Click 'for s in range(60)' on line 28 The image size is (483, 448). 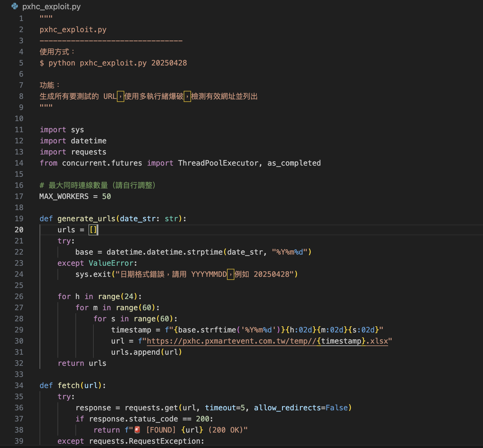133,319
